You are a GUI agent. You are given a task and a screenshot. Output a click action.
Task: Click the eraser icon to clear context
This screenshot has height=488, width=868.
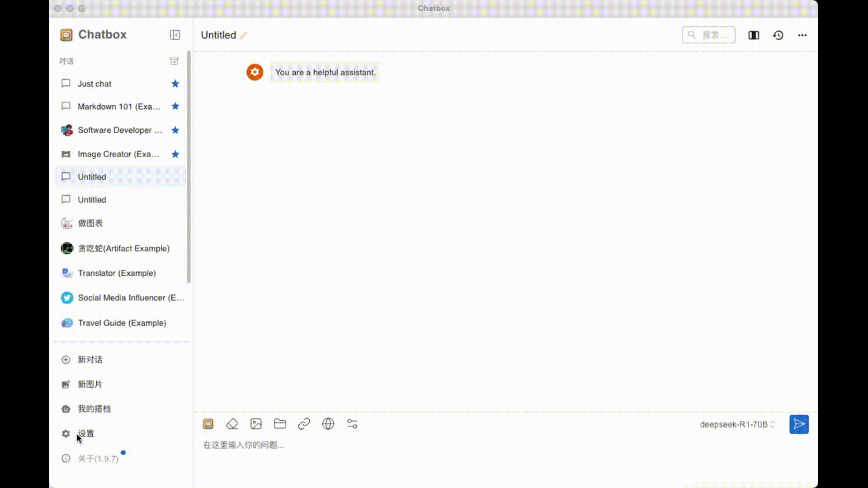point(232,424)
